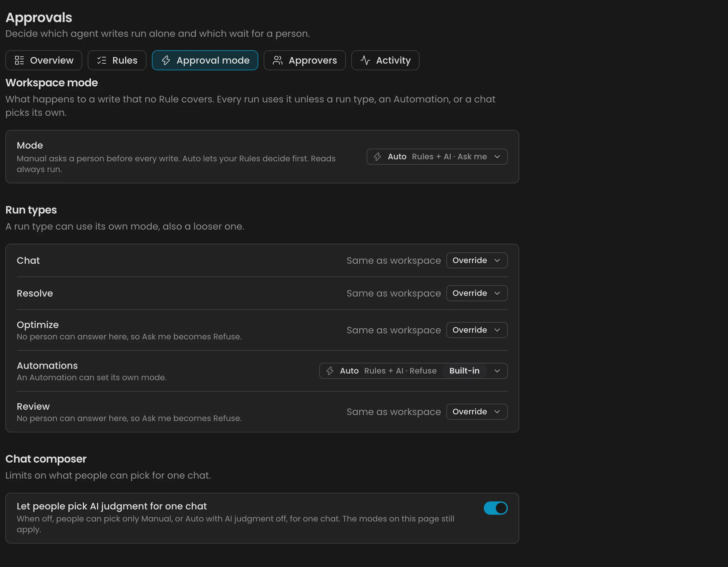Screen dimensions: 728x567
Task: Click 'Let people pick AI judgment for one chat' label
Action: [112, 506]
